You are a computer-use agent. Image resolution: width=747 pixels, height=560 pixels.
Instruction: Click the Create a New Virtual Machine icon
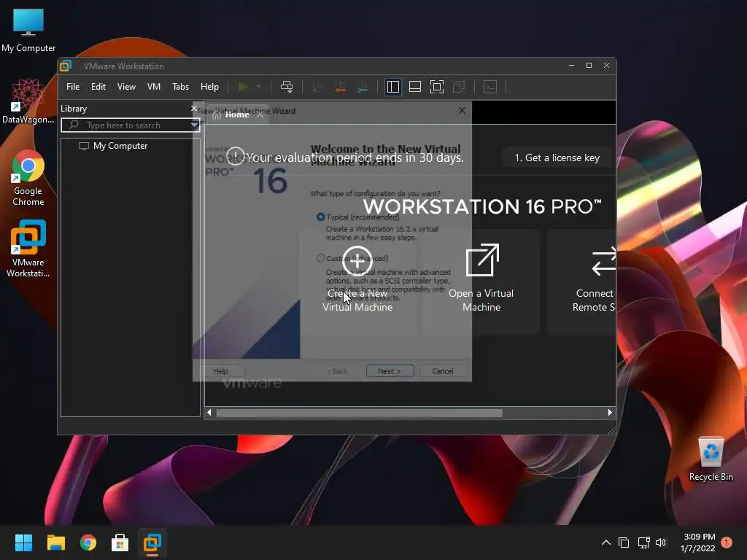click(357, 261)
